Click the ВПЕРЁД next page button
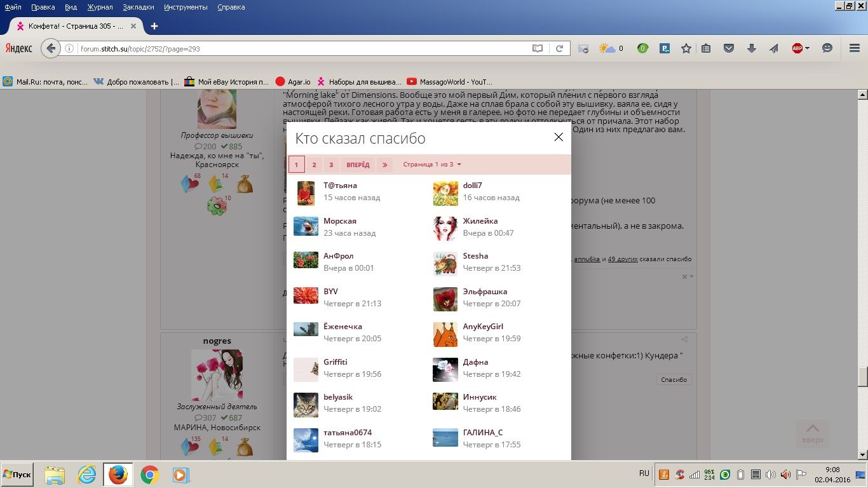The height and width of the screenshot is (488, 868). tap(358, 165)
